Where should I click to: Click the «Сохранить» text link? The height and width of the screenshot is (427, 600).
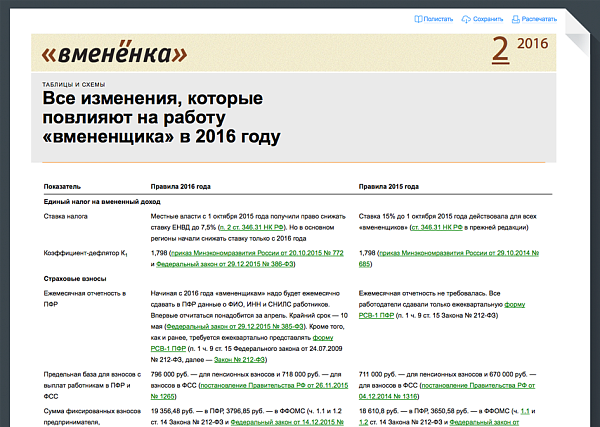point(488,18)
